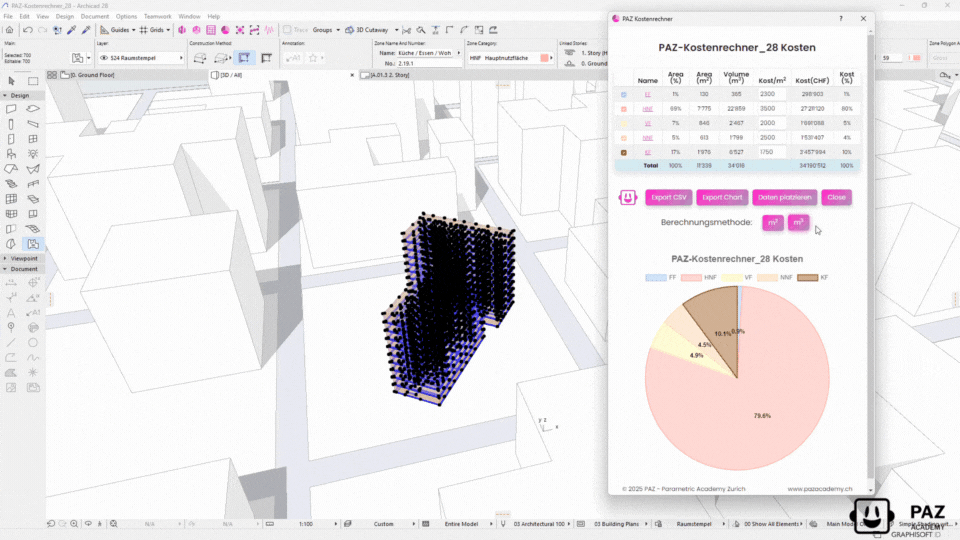Open the www.pazacademy.ch link
The image size is (960, 540).
point(820,489)
